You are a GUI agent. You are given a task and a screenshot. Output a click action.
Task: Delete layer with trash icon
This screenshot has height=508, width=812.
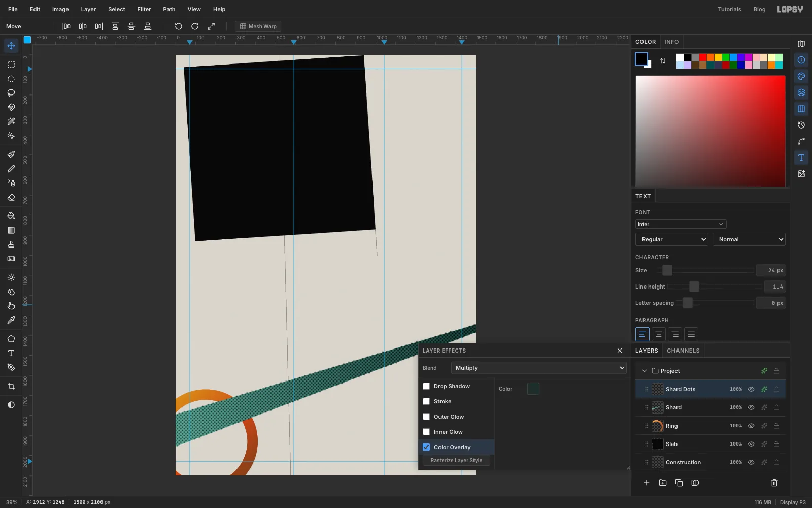pos(774,483)
